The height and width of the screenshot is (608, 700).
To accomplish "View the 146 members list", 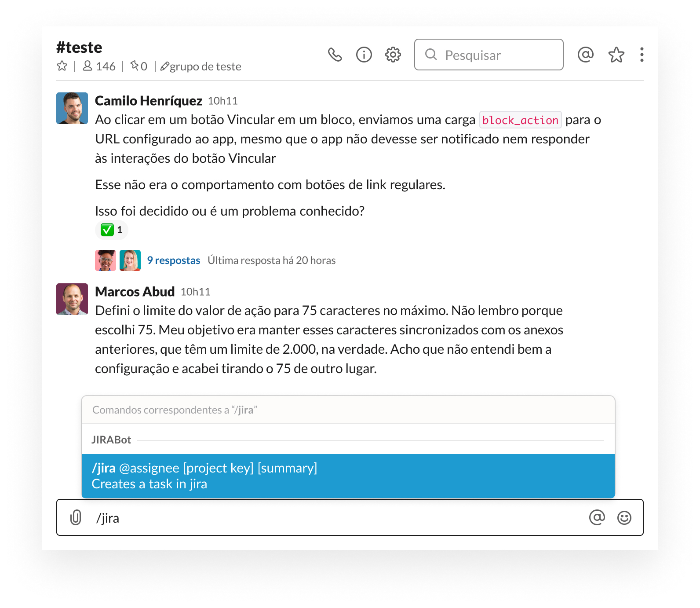I will (99, 66).
